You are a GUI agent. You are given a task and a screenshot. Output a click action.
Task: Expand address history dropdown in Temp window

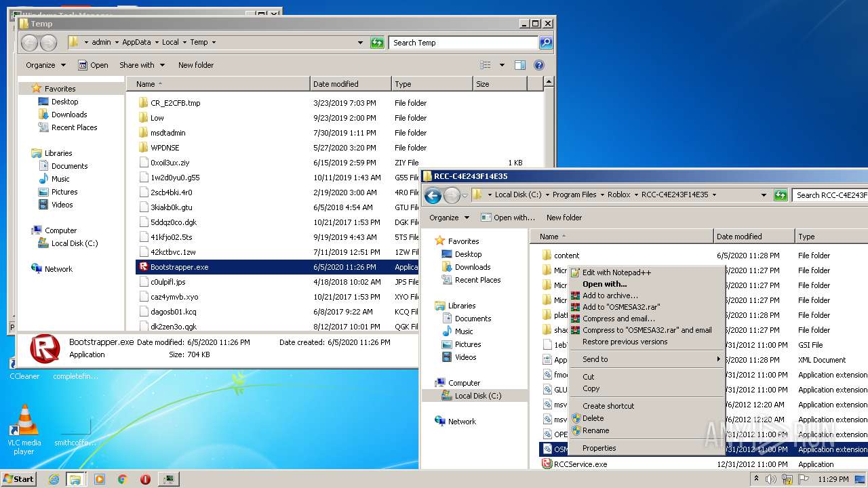click(x=360, y=43)
